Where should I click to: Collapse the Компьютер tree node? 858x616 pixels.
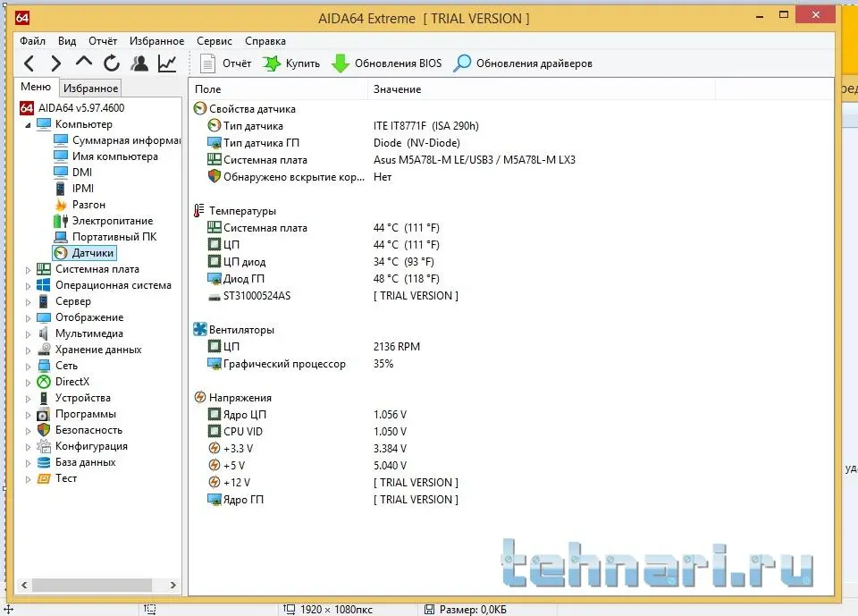28,125
